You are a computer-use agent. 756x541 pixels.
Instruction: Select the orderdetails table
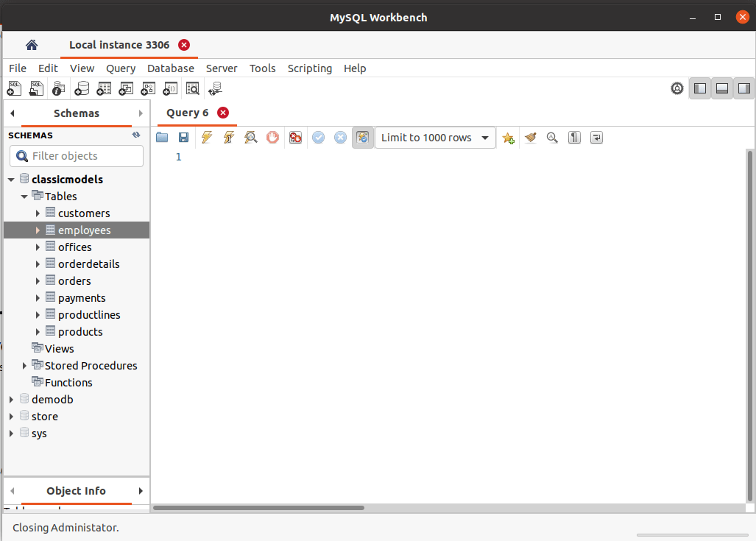tap(88, 264)
